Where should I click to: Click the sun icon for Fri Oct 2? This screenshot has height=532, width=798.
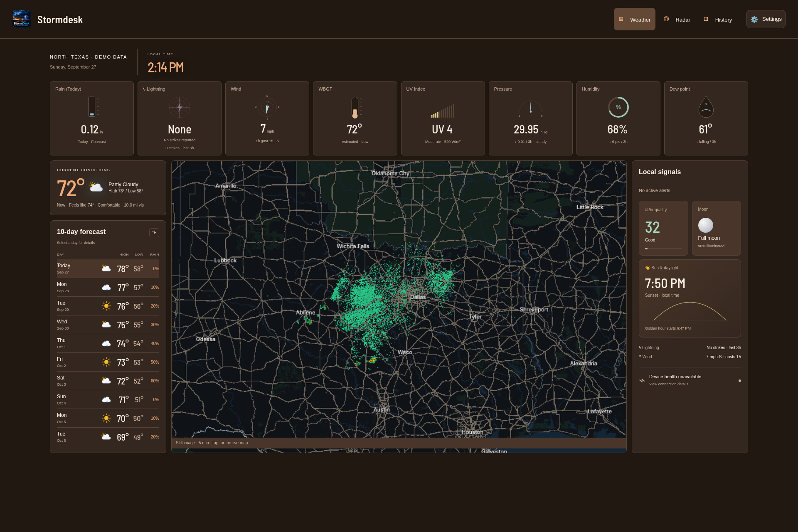106,362
